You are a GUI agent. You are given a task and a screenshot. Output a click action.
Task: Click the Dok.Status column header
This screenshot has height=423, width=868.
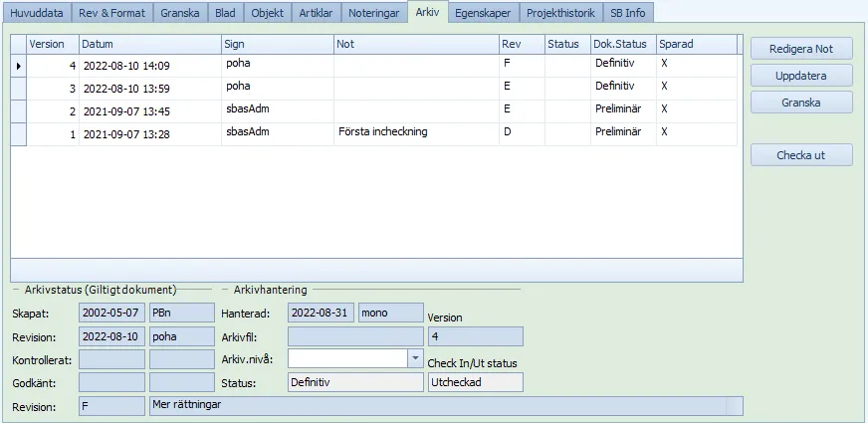point(623,45)
